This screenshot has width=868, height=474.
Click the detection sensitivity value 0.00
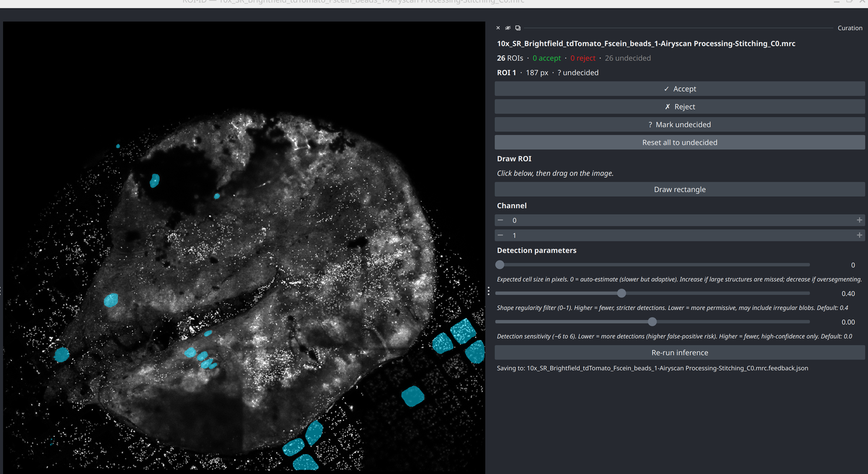click(848, 323)
